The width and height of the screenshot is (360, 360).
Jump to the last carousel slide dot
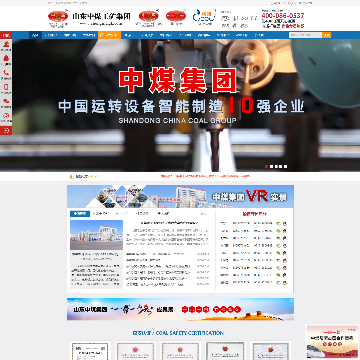[x=285, y=166]
